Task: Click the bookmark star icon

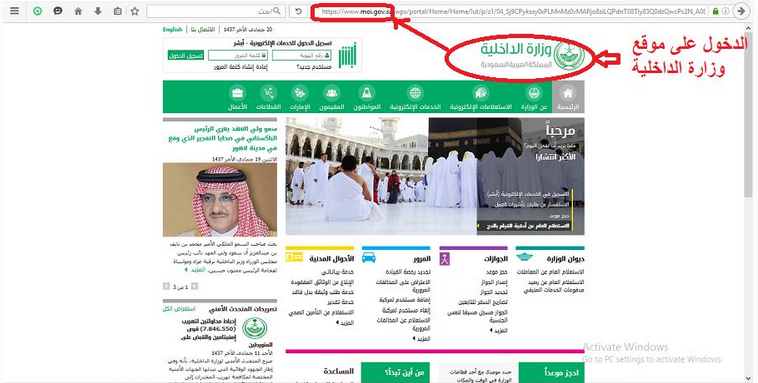Action: 135,11
